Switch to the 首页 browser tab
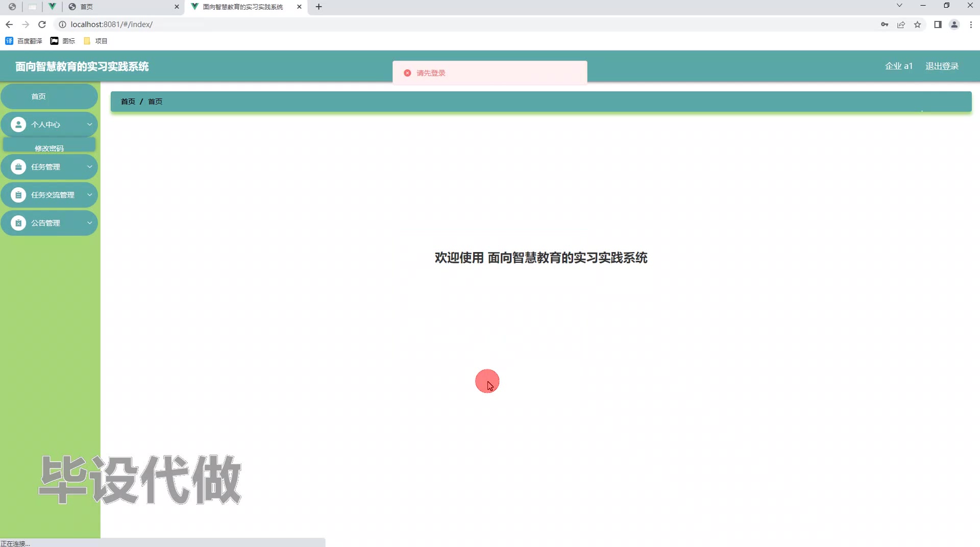The image size is (980, 547). click(x=122, y=7)
